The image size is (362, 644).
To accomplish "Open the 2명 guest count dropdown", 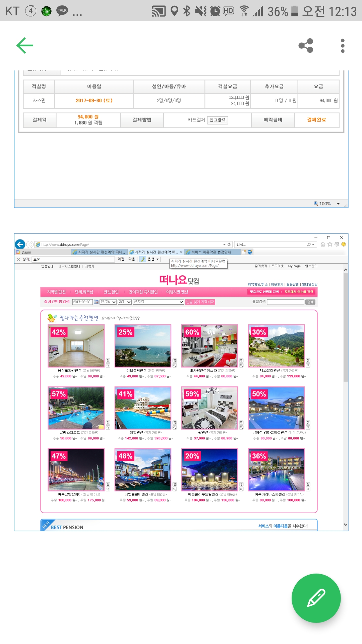I will pyautogui.click(x=125, y=302).
